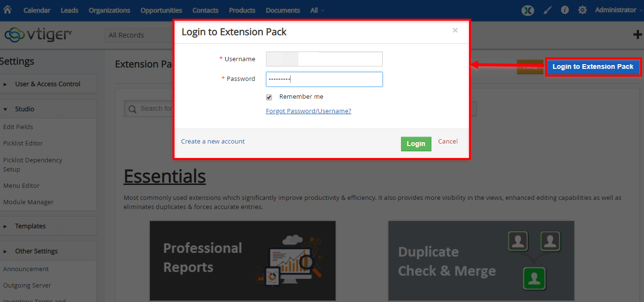Go to the home icon
644x302 pixels.
pyautogui.click(x=8, y=10)
